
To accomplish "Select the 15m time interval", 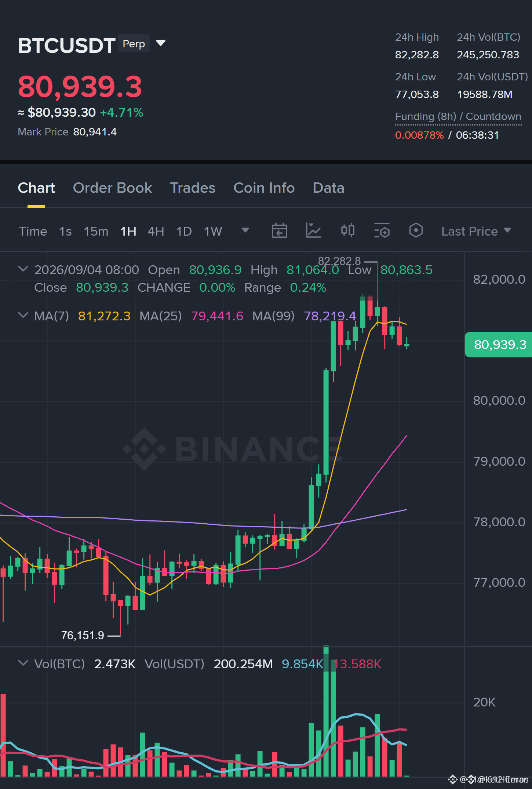I will (x=96, y=232).
